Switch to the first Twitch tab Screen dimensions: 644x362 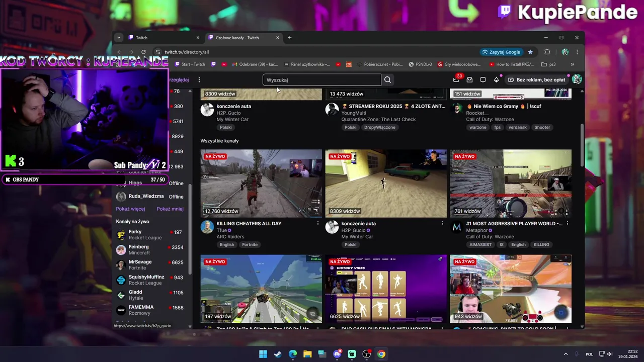tap(163, 38)
